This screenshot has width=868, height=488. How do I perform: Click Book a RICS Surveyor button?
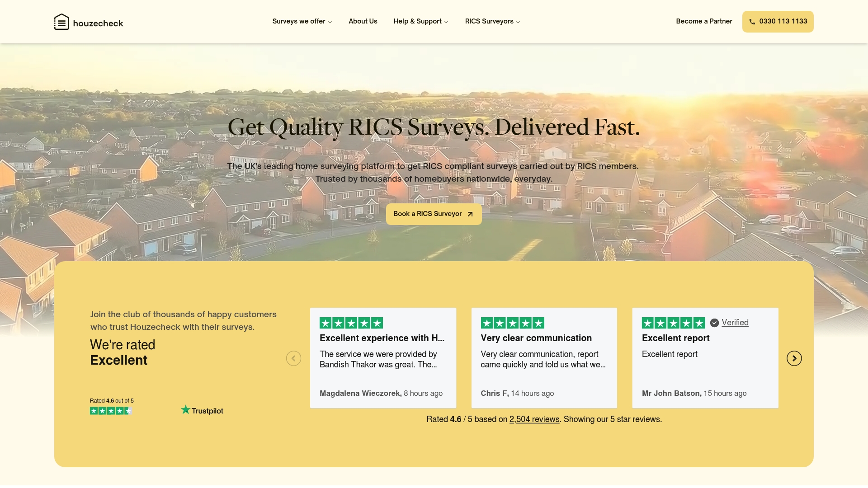tap(434, 214)
